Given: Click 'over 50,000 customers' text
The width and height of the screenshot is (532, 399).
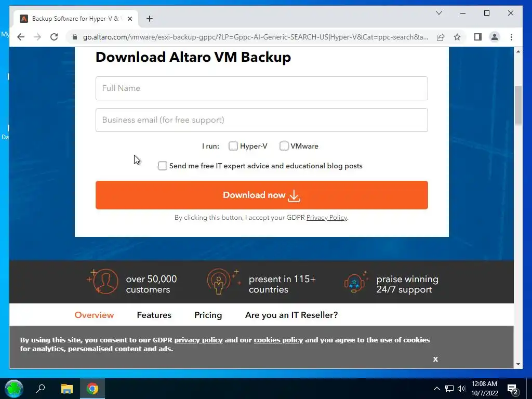Looking at the screenshot, I should (x=151, y=284).
